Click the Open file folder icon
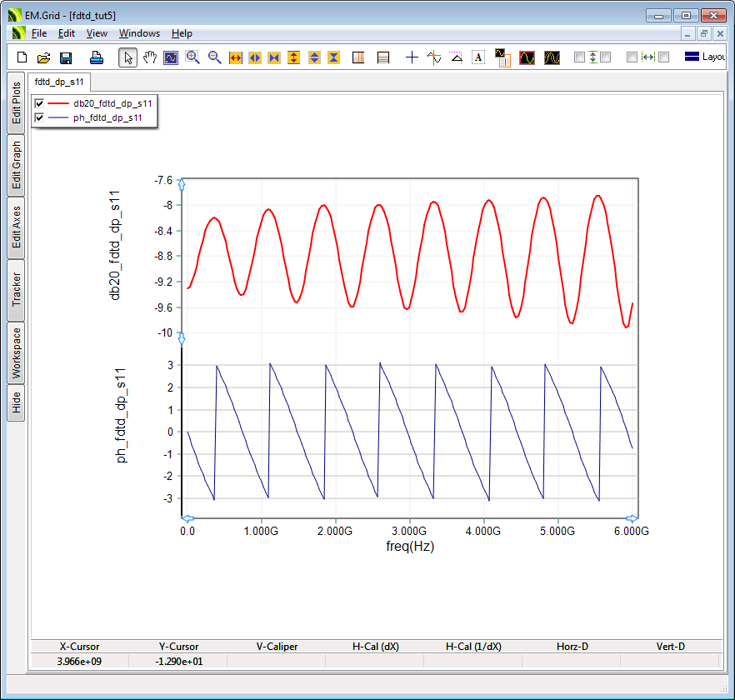The width and height of the screenshot is (735, 700). pyautogui.click(x=44, y=57)
